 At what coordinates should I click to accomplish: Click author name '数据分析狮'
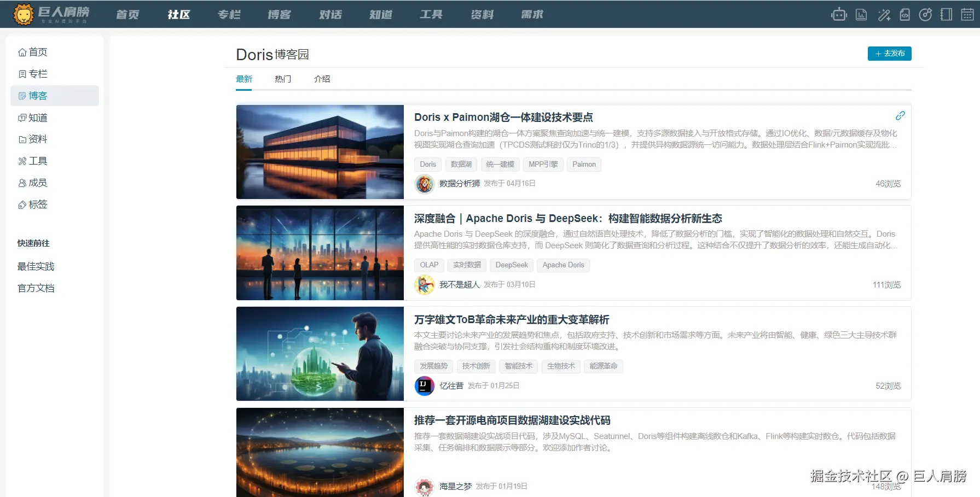(460, 184)
